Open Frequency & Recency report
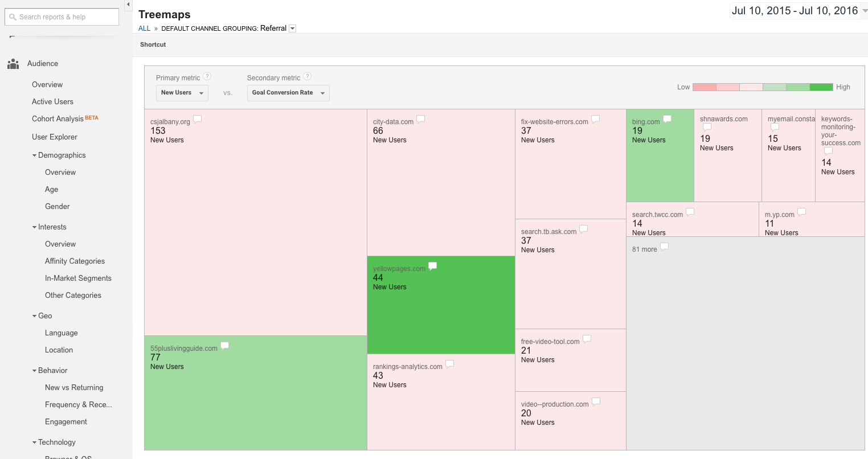Viewport: 868px width, 459px height. point(79,404)
